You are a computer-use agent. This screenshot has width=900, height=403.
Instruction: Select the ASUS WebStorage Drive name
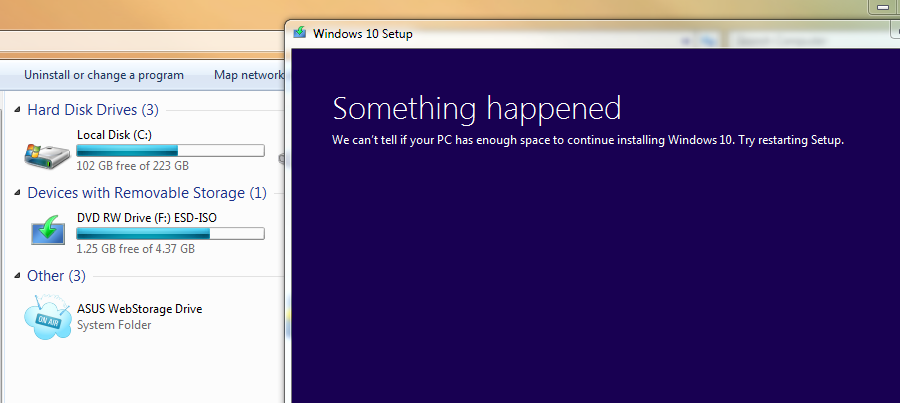pyautogui.click(x=139, y=309)
